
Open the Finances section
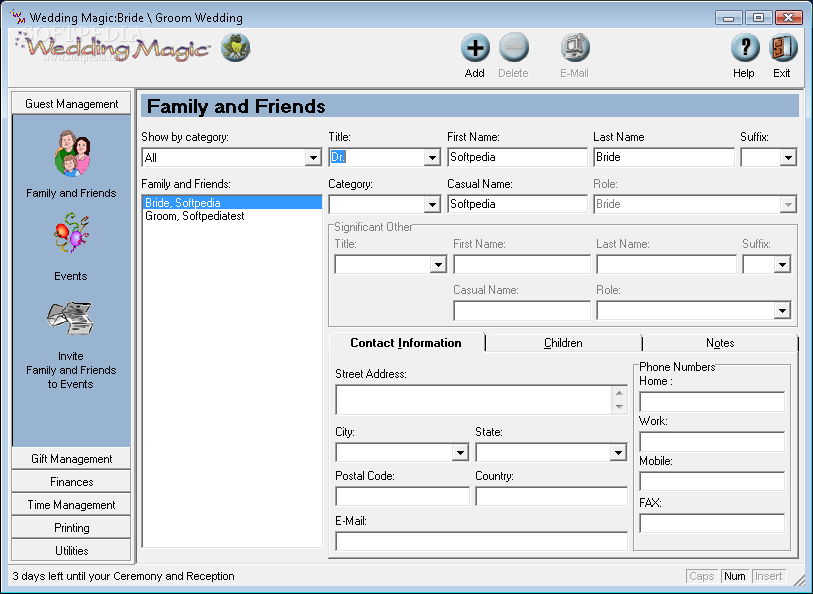point(72,482)
